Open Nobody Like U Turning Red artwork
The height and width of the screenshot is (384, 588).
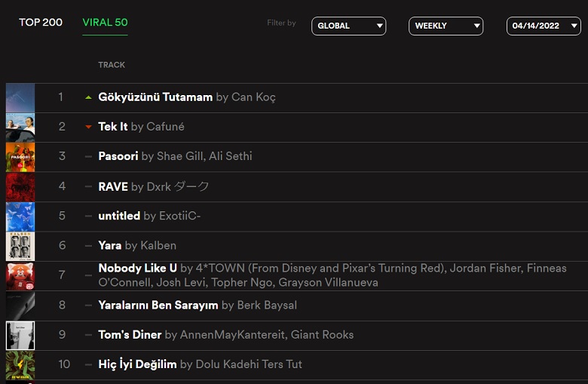click(20, 276)
